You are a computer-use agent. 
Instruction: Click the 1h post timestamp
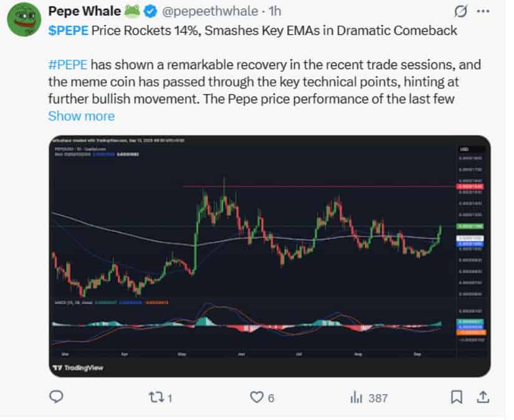click(275, 11)
